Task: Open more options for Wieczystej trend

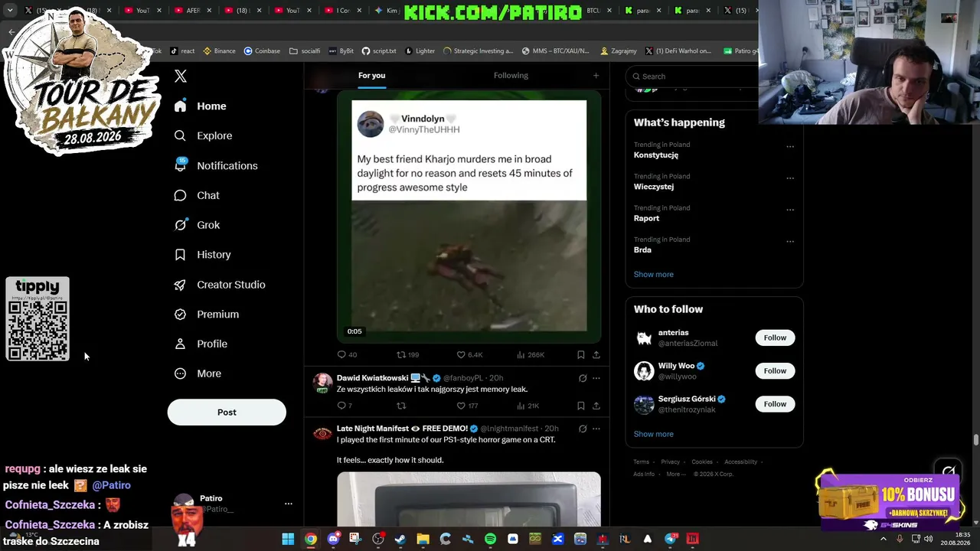Action: (790, 178)
